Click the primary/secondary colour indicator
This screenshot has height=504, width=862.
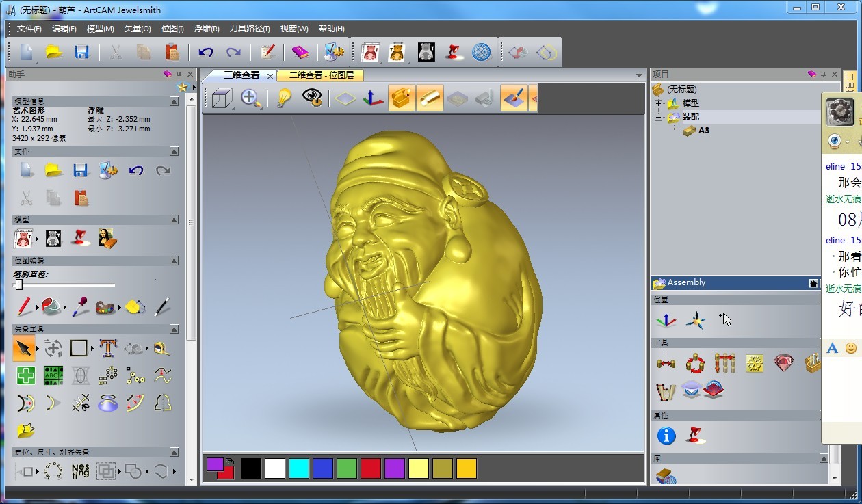click(220, 468)
